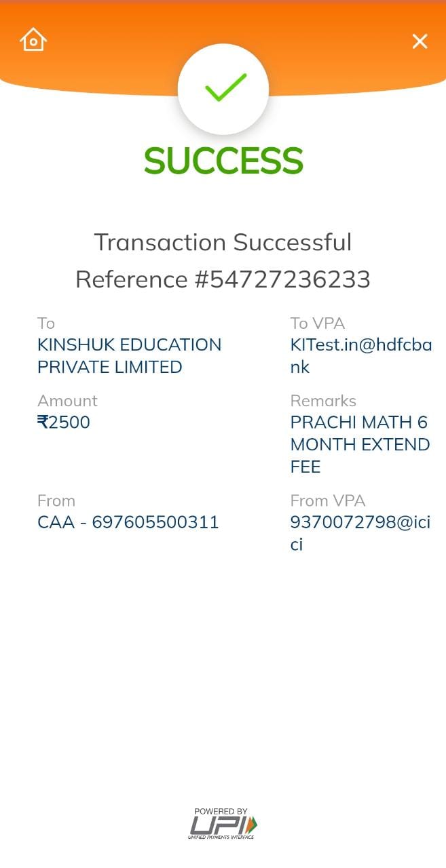Tap the "To VPA" label
Viewport: 446px width, 868px height.
point(318,323)
